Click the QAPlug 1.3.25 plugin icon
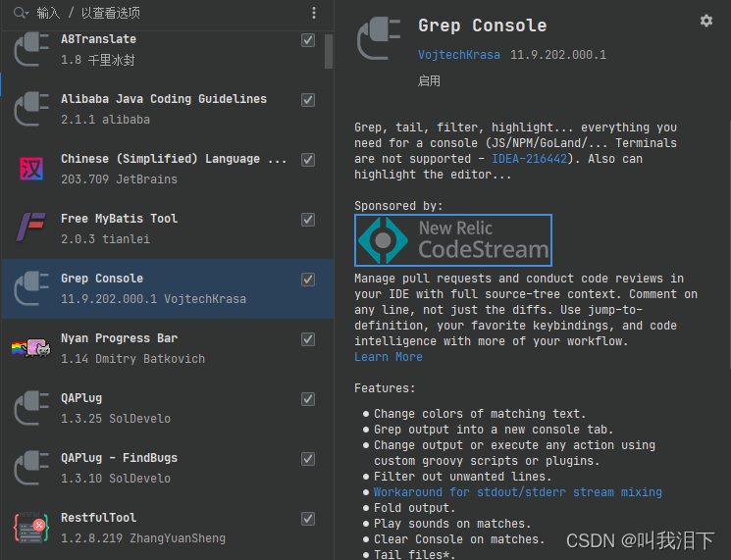The image size is (731, 560). pyautogui.click(x=31, y=408)
